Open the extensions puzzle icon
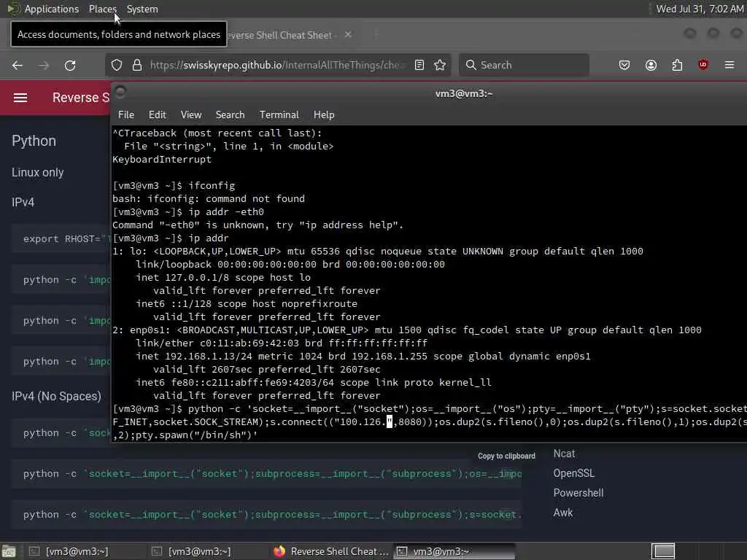This screenshot has height=560, width=747. click(677, 65)
